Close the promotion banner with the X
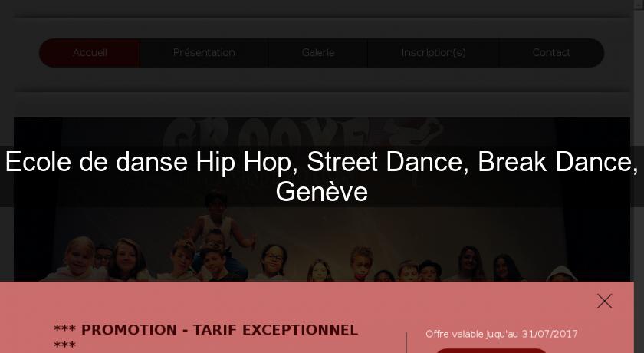 (604, 302)
